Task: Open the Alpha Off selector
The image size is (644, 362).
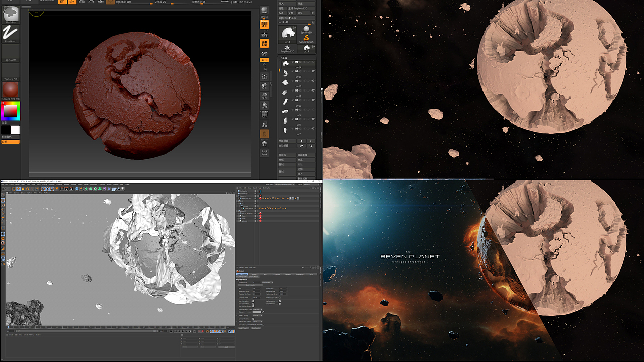Action: pos(10,53)
